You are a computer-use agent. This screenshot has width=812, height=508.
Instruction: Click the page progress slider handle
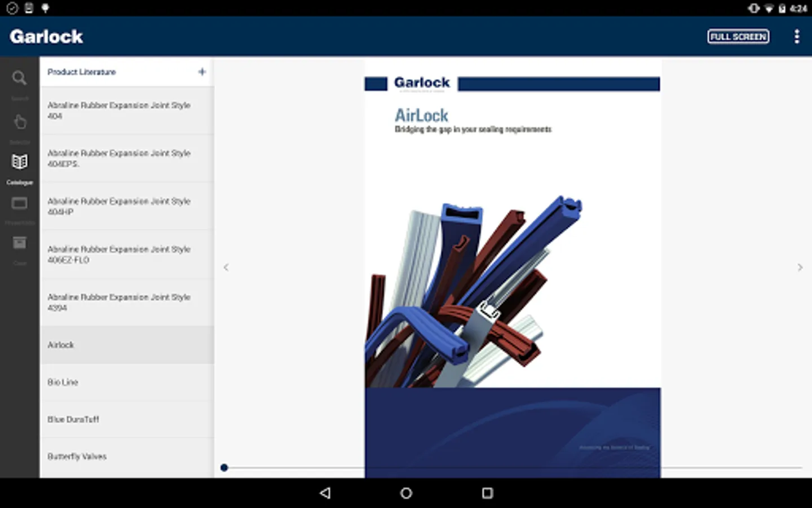tap(224, 467)
